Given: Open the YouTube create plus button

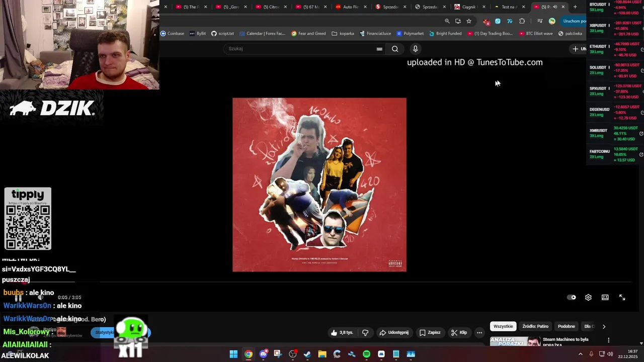Looking at the screenshot, I should click(x=579, y=49).
